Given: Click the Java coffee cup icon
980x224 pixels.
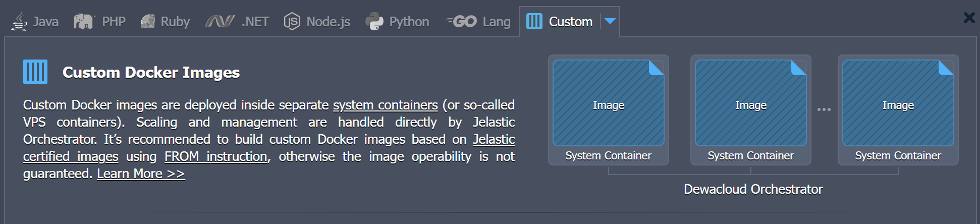Looking at the screenshot, I should (20, 22).
